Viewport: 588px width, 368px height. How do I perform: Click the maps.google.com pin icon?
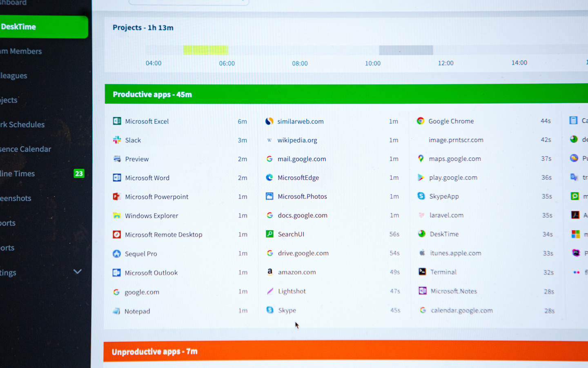tap(421, 158)
